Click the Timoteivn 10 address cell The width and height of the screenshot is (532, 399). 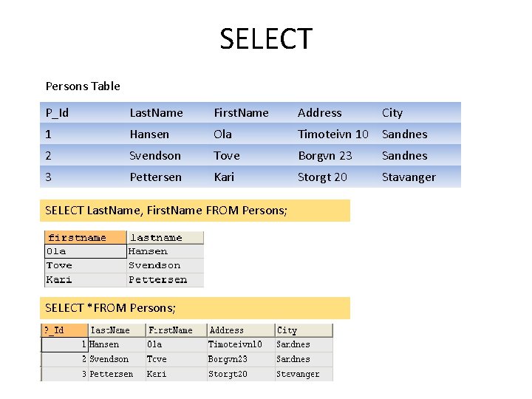[x=332, y=134]
